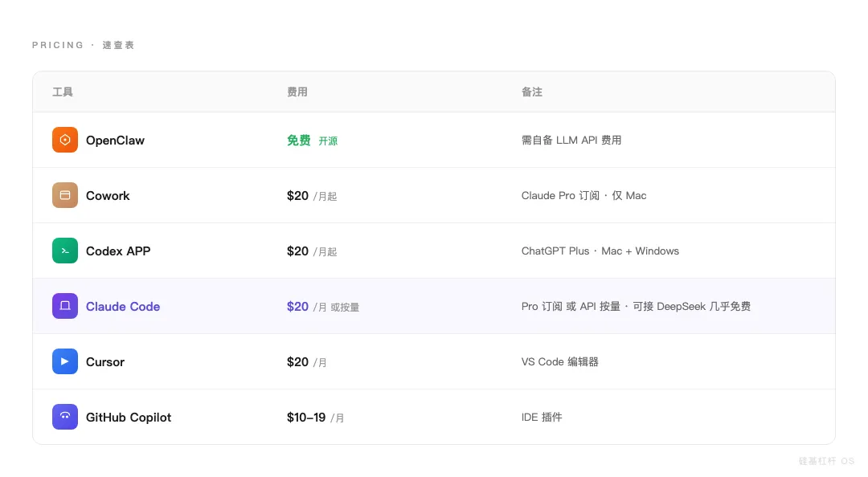The width and height of the screenshot is (868, 477).
Task: Click the GitHub Copilot icon
Action: coord(65,417)
